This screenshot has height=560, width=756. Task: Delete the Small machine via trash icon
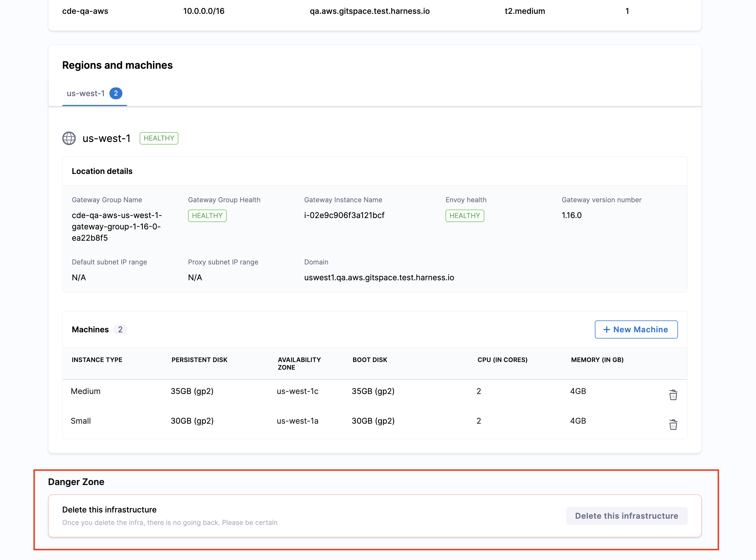pos(673,425)
